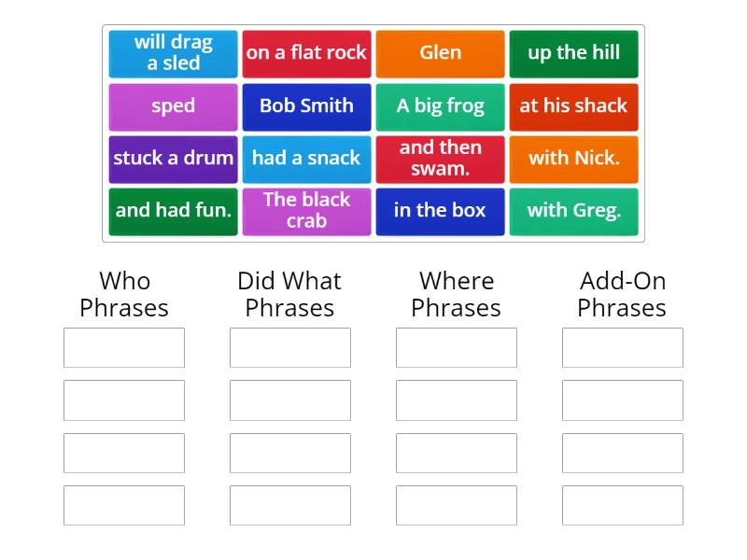Image resolution: width=747 pixels, height=560 pixels.
Task: Click the last slot under Add-On Phrases
Action: pos(623,504)
